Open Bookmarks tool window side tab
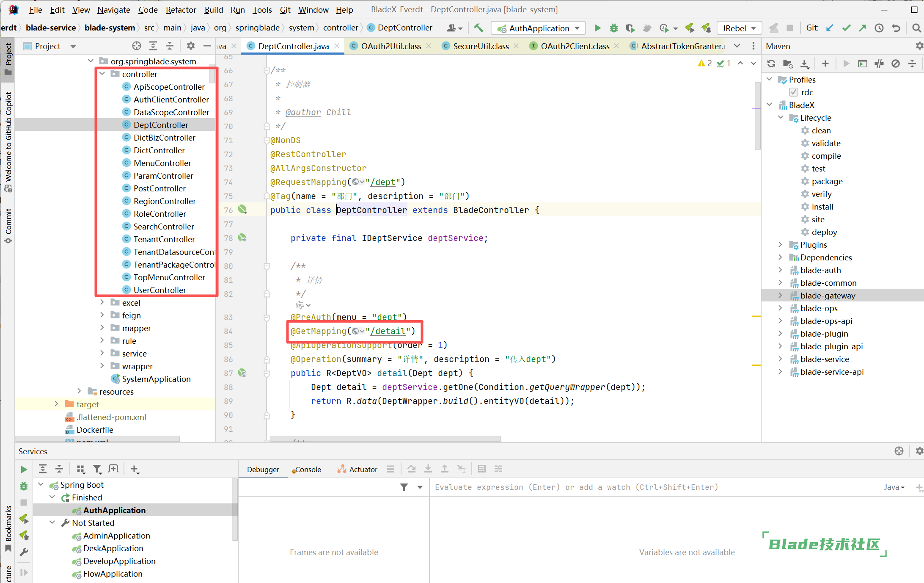 [8, 530]
